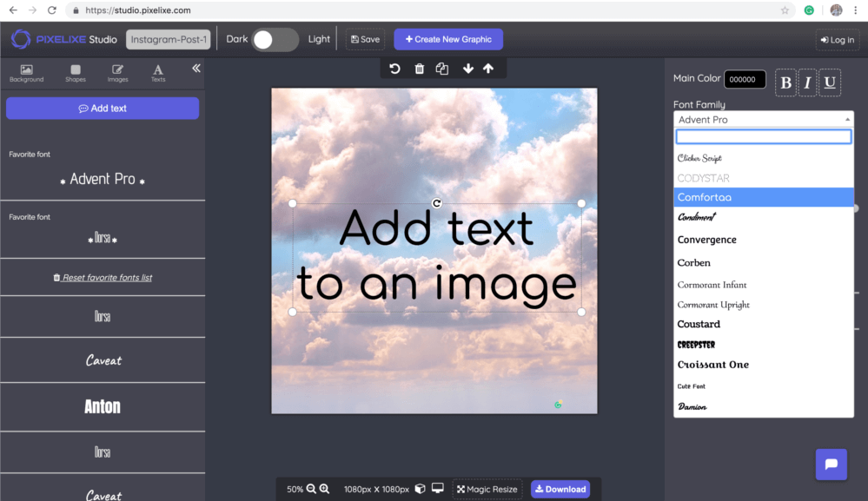Toggle bold text formatting
Image resolution: width=868 pixels, height=501 pixels.
[x=786, y=82]
